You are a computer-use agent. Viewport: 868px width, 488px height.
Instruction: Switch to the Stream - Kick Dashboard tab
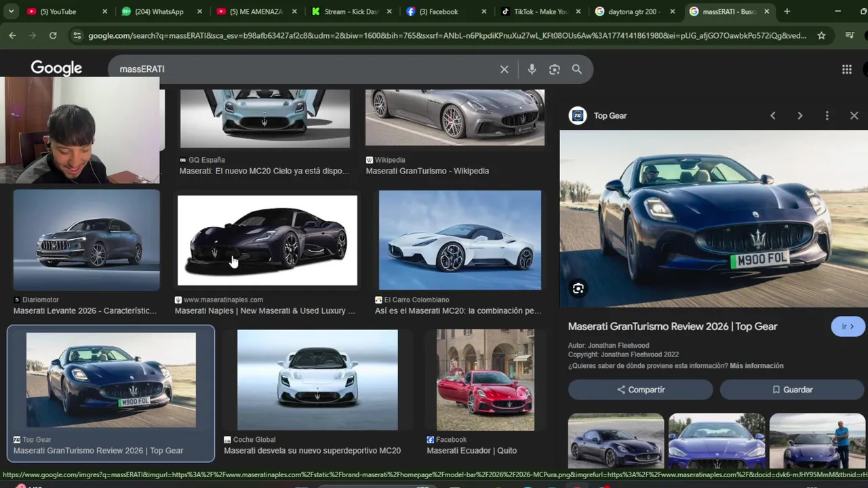coord(351,12)
